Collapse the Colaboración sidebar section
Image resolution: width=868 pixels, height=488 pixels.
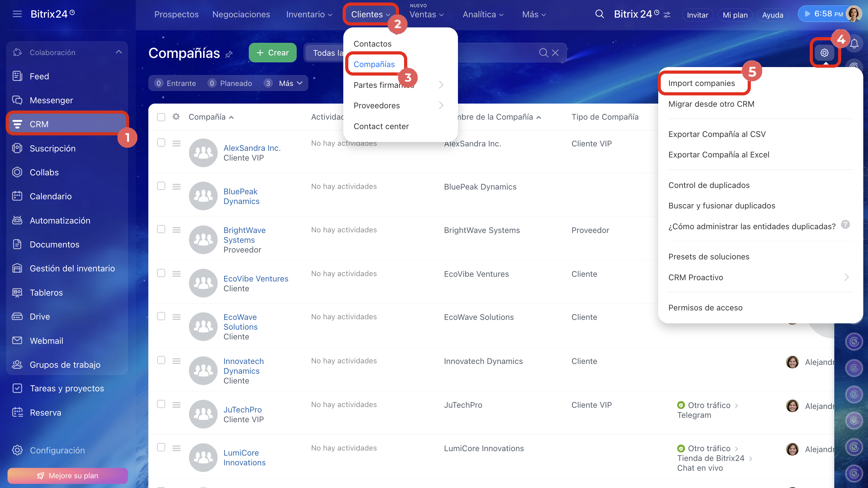[x=119, y=52]
